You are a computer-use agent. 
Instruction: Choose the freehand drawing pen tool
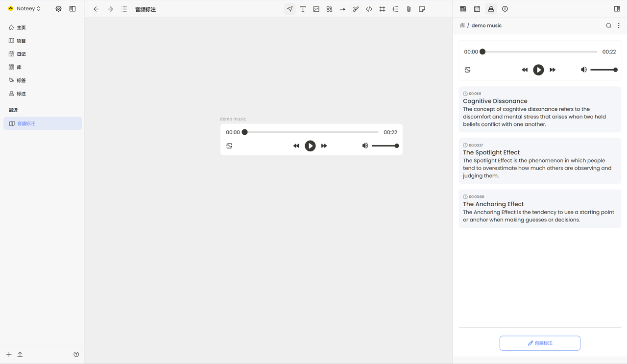356,9
